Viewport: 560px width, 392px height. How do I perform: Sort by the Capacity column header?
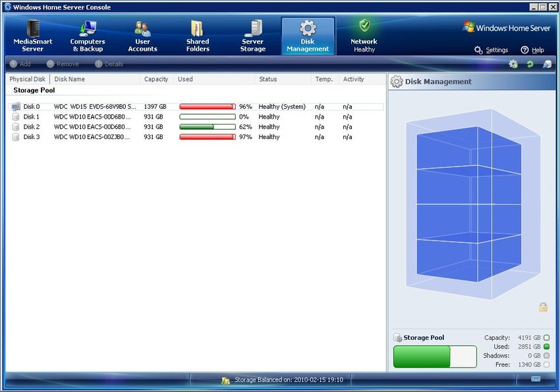point(156,79)
